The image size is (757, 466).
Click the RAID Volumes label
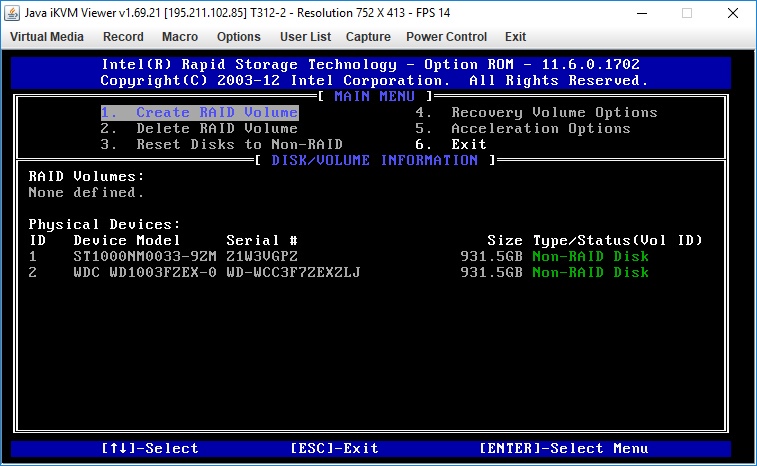point(86,176)
